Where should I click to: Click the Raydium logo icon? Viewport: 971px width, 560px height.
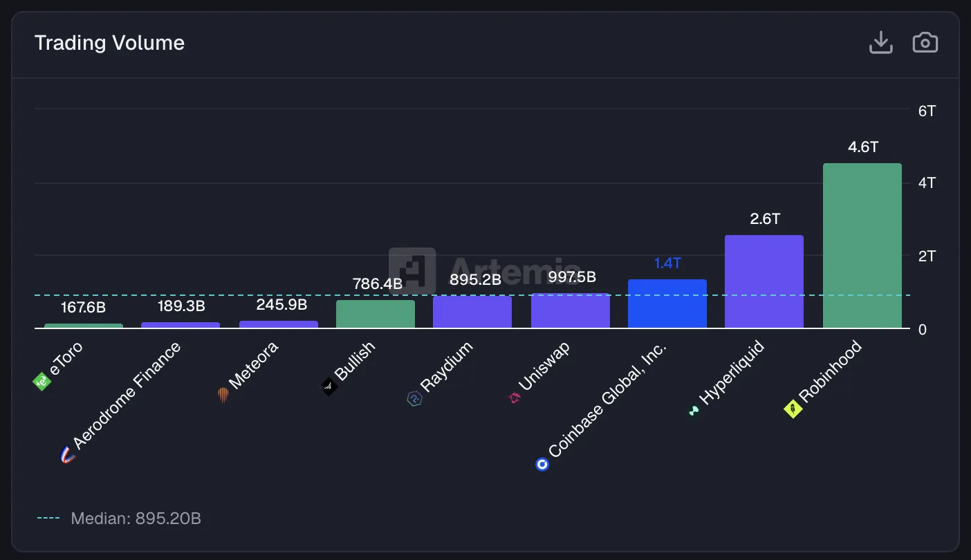click(414, 398)
